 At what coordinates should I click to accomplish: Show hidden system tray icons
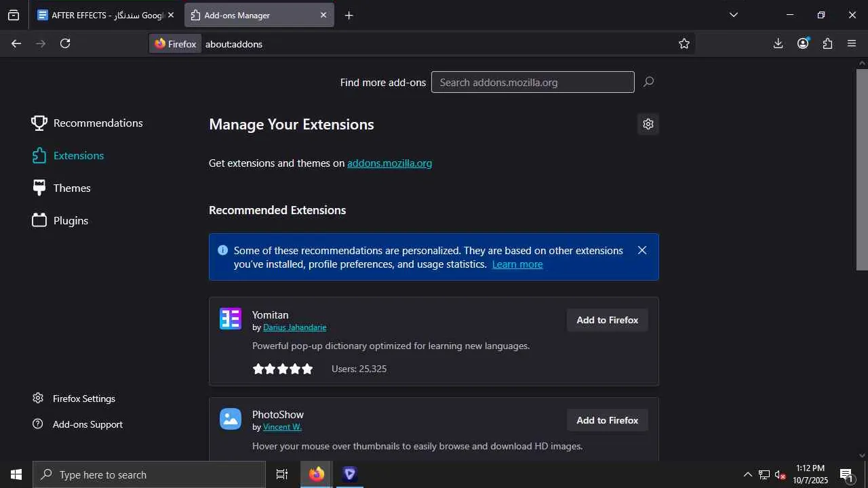(747, 474)
